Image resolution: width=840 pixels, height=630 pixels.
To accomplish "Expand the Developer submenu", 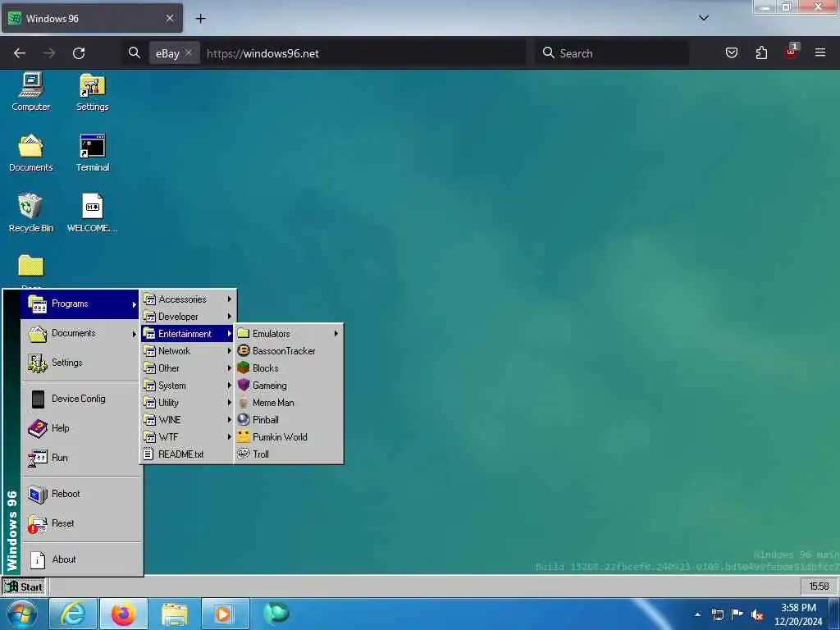I will 187,317.
